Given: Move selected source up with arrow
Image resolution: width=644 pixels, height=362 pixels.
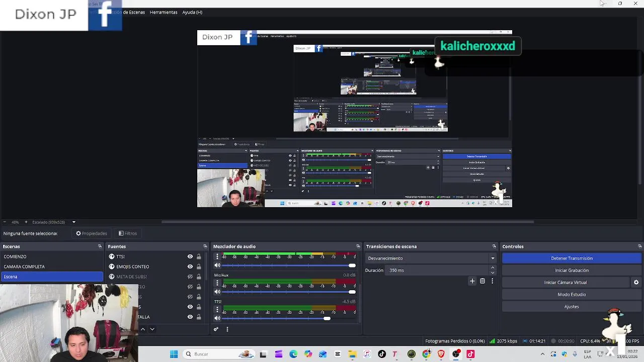Looking at the screenshot, I should (x=143, y=329).
